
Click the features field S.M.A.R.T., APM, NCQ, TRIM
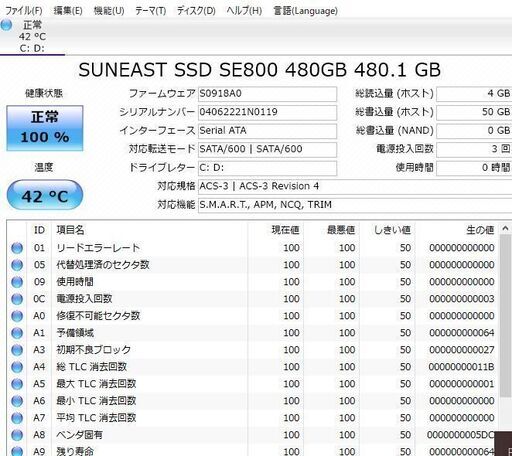pyautogui.click(x=355, y=205)
